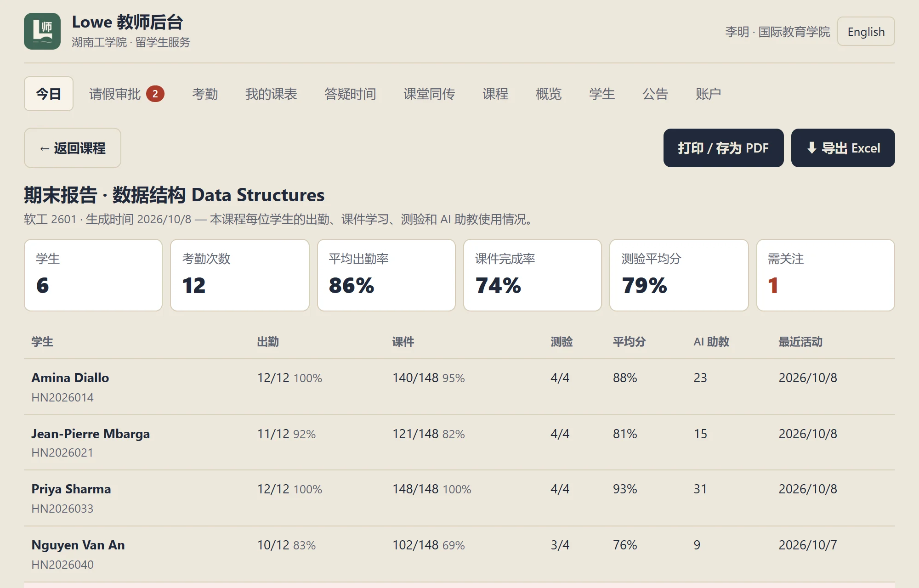Viewport: 919px width, 588px height.
Task: Select student Amina Diallo
Action: (70, 378)
